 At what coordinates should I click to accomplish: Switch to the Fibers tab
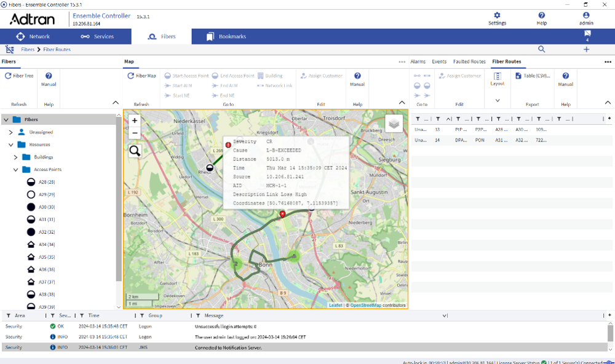click(x=162, y=36)
